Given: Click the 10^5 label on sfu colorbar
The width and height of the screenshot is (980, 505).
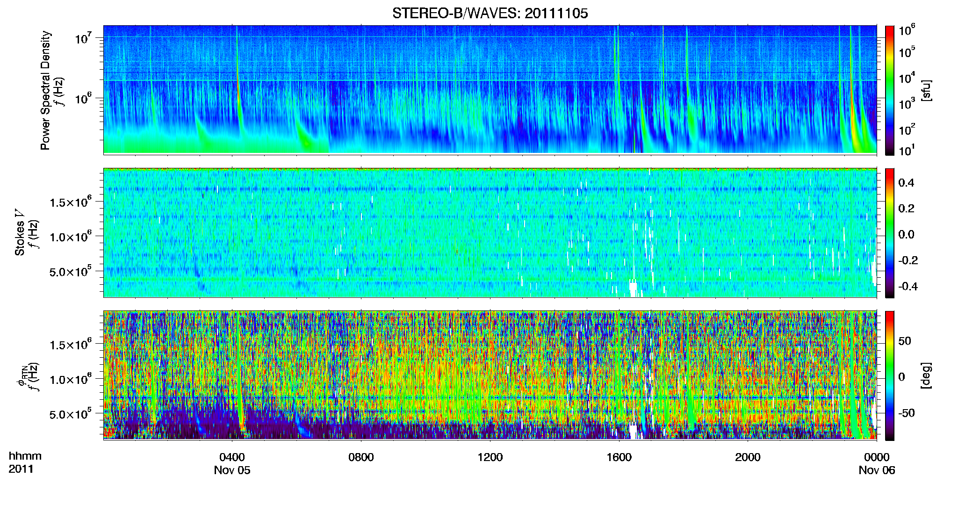Looking at the screenshot, I should coord(907,52).
